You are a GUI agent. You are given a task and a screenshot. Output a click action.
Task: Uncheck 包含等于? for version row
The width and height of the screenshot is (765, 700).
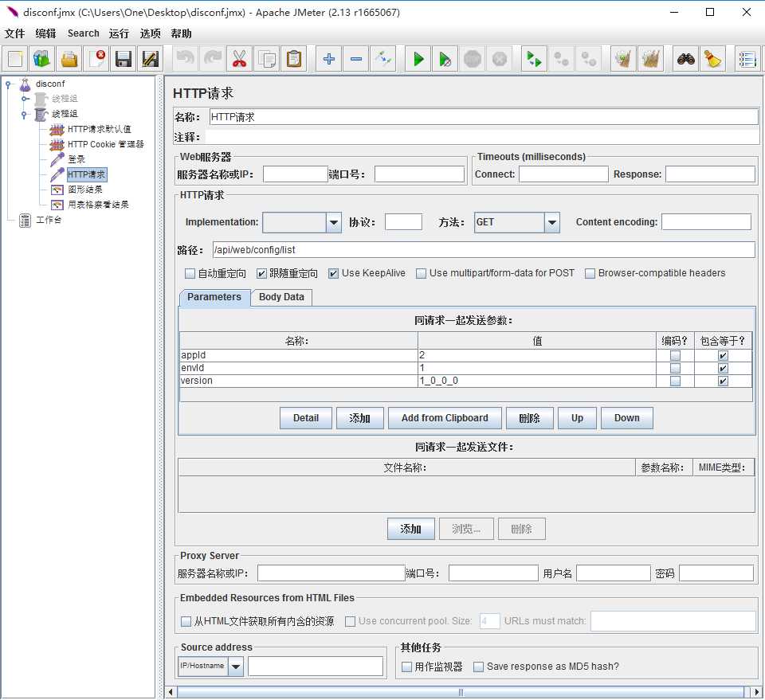(x=723, y=381)
